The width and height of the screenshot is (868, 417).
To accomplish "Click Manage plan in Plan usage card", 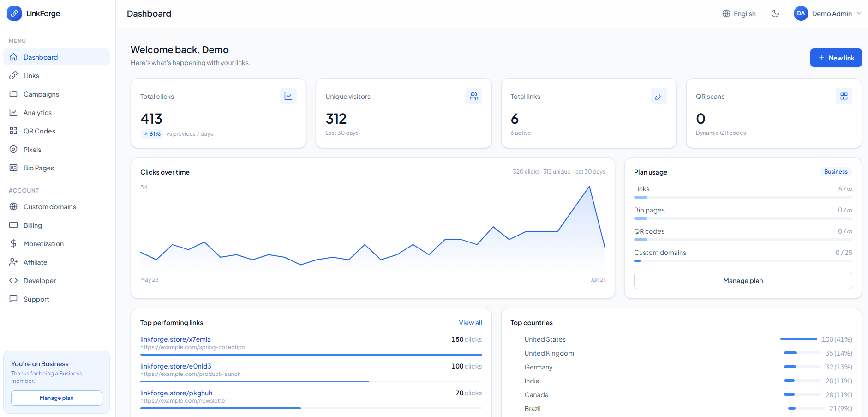I will point(743,280).
